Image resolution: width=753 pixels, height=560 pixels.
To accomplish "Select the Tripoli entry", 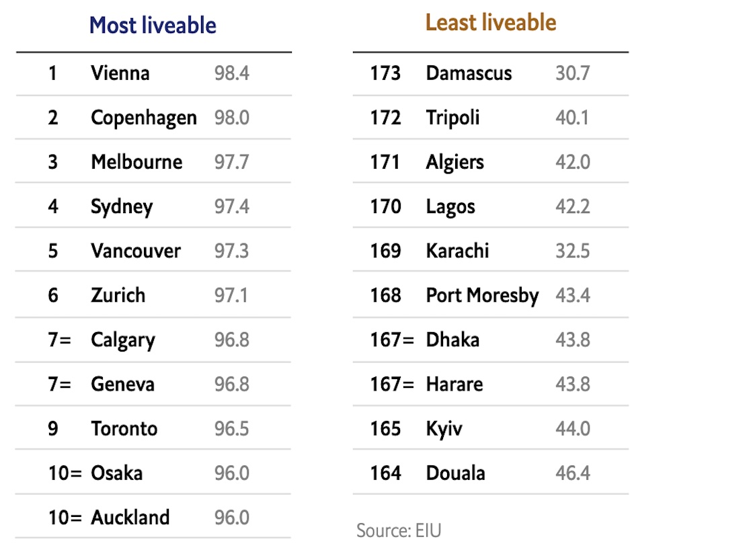I will 453,118.
